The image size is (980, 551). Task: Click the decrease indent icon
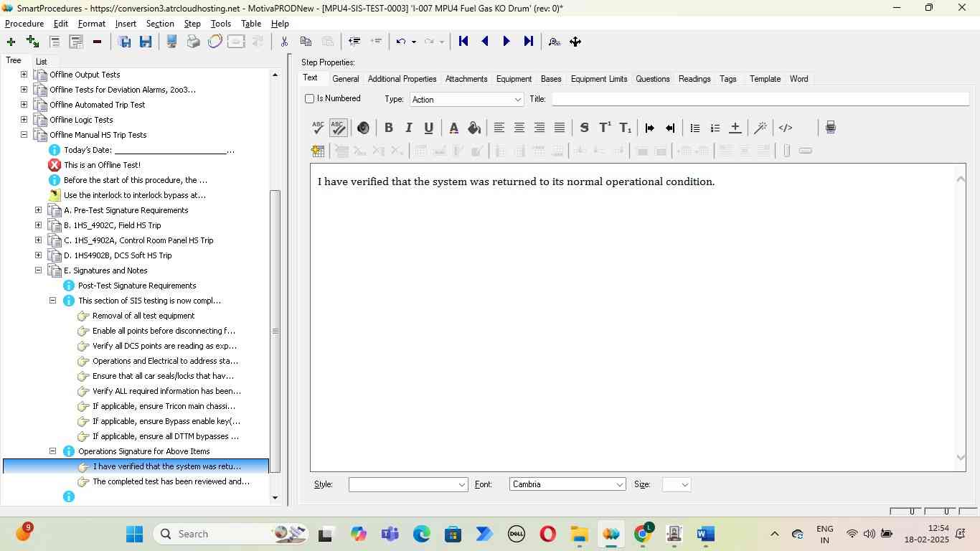[x=670, y=128]
